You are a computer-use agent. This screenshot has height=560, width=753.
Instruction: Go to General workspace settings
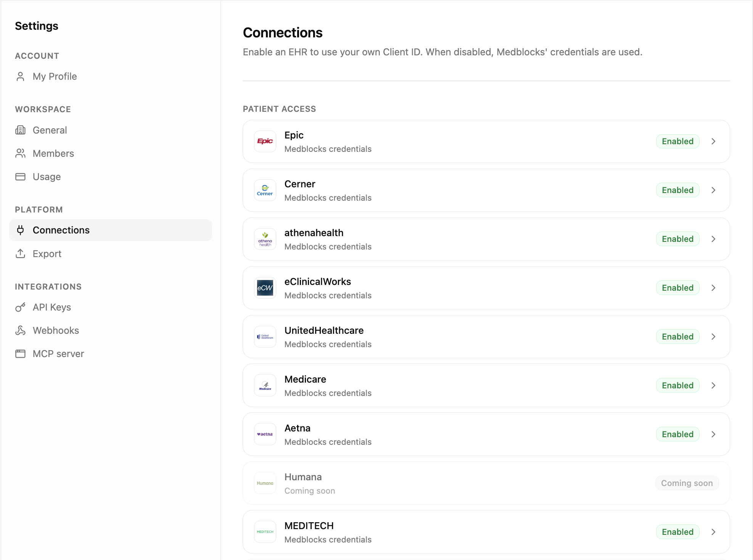click(111, 130)
